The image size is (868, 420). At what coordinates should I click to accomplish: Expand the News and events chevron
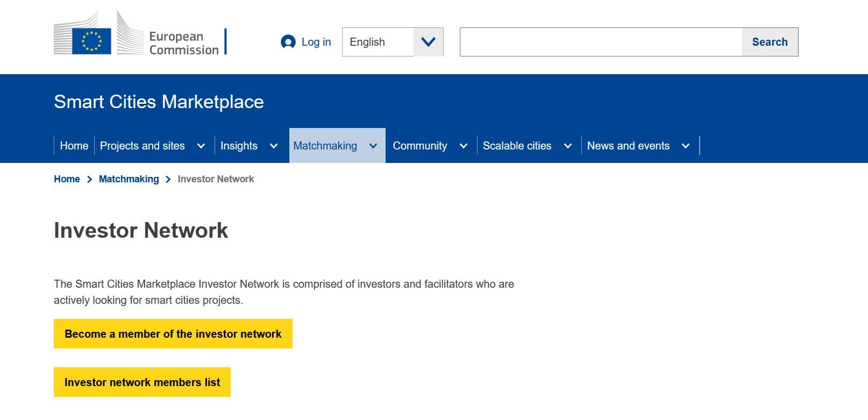[686, 146]
